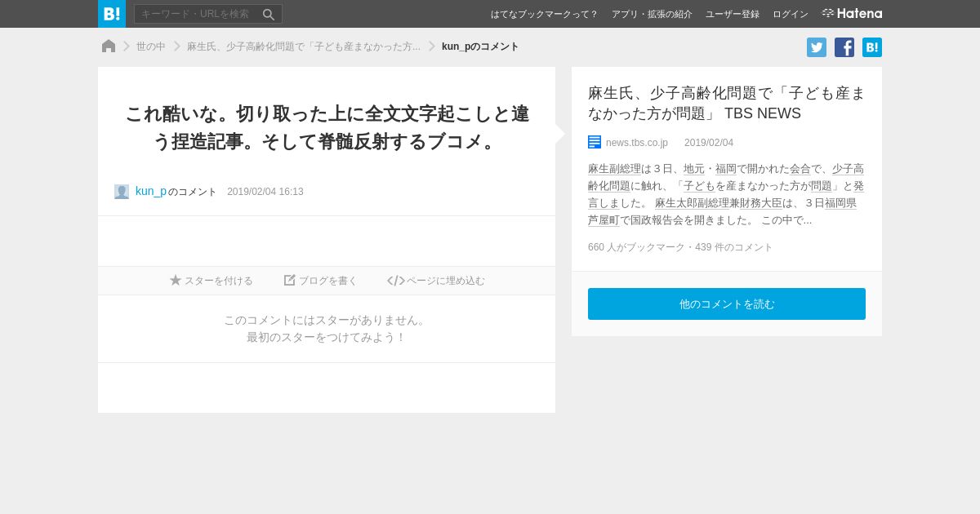Click keyword link 地元
The image size is (980, 514).
tap(694, 169)
